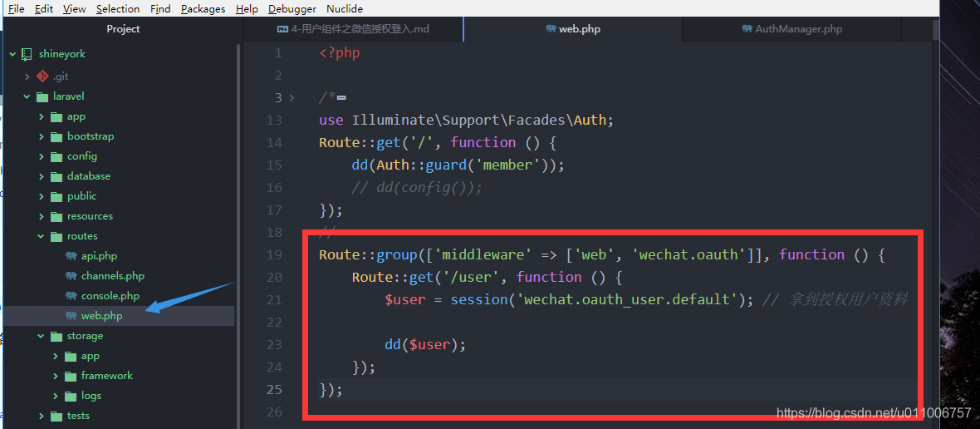The height and width of the screenshot is (429, 980).
Task: Expand the database folder
Action: pos(42,176)
